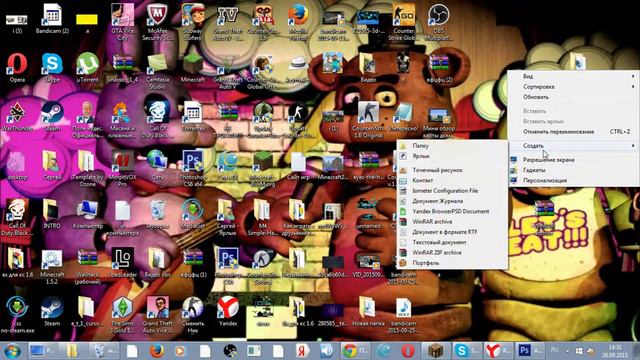Select the Camtasia Studio desktop icon

(158, 71)
